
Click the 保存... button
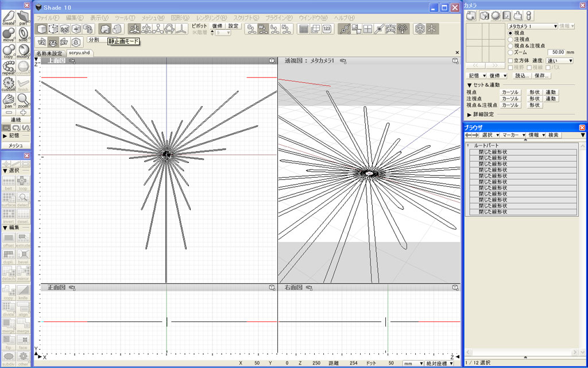pos(542,76)
